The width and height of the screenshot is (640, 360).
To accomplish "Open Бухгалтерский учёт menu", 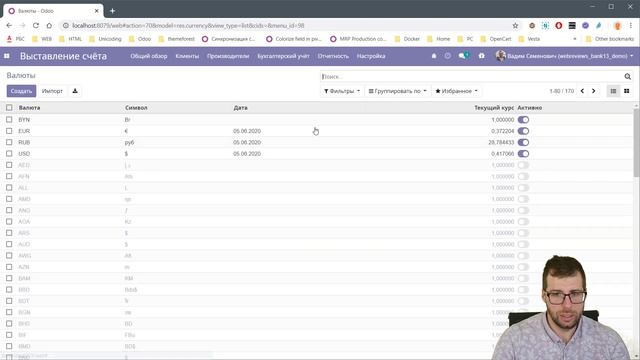I will pyautogui.click(x=283, y=56).
